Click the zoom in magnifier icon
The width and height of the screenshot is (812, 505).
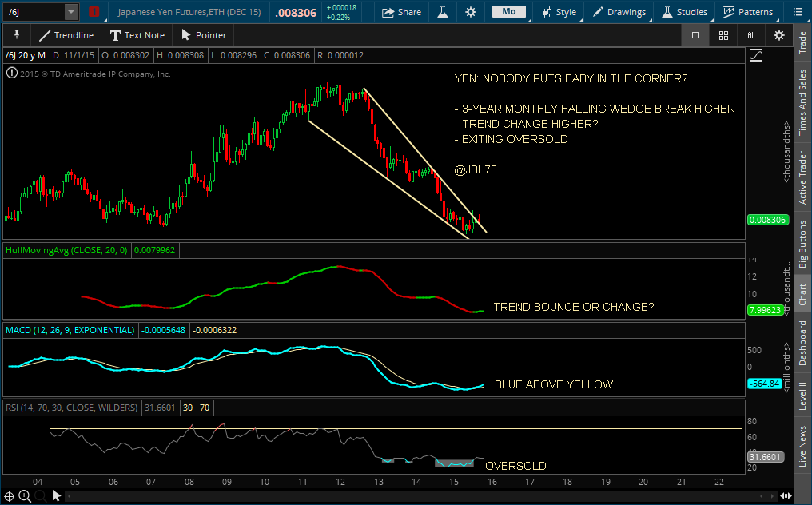(24, 496)
